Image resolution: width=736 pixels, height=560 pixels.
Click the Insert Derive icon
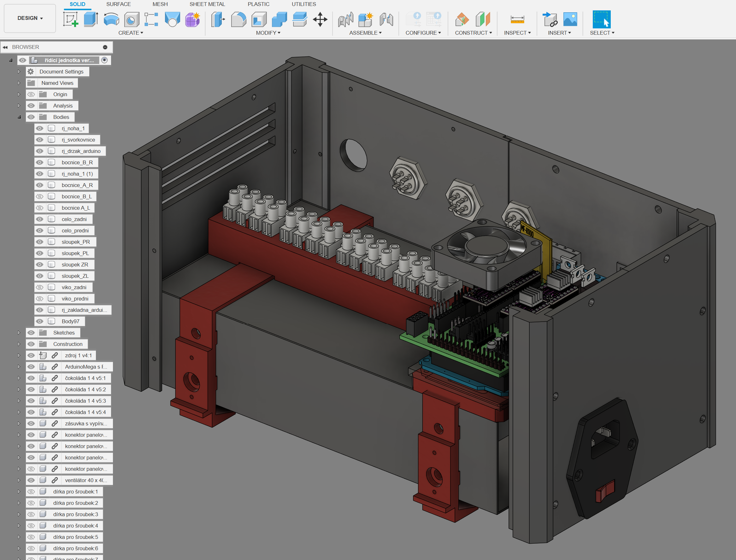click(550, 19)
